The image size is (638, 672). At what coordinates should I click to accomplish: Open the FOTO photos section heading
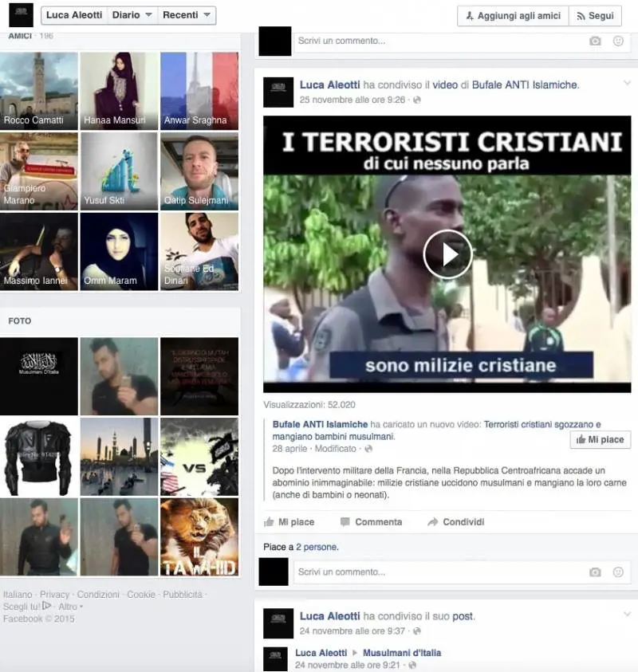(20, 321)
